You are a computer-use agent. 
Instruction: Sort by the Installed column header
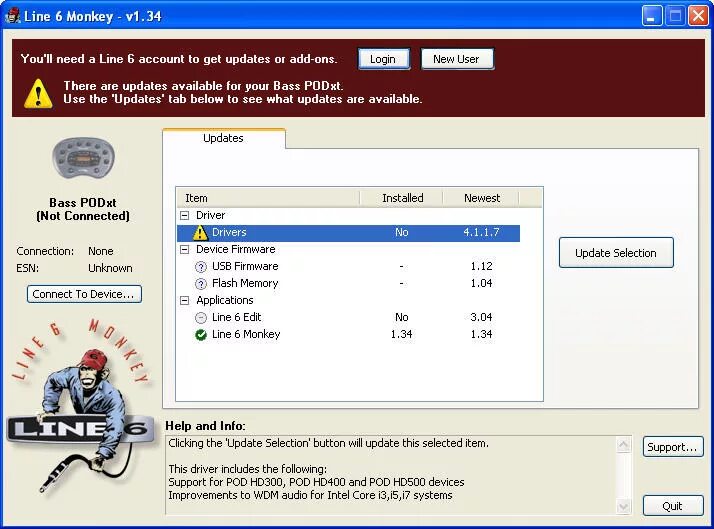coord(403,198)
